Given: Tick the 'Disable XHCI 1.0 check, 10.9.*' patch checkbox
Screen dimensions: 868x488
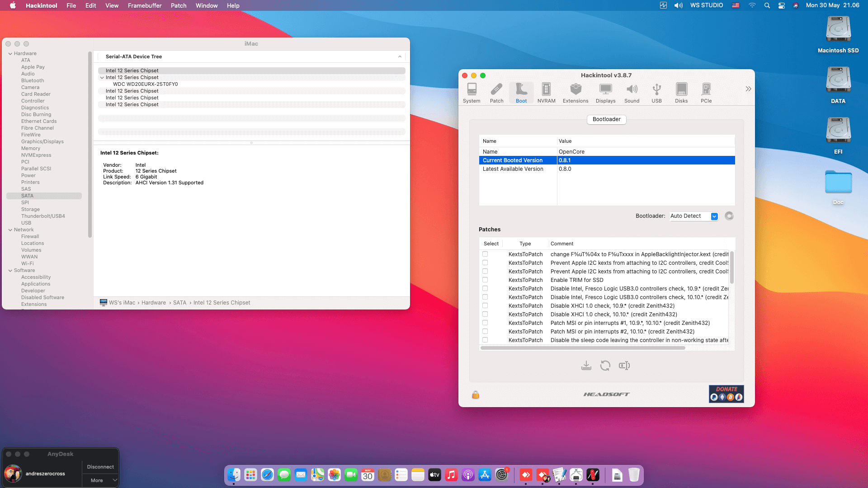Looking at the screenshot, I should pos(485,306).
